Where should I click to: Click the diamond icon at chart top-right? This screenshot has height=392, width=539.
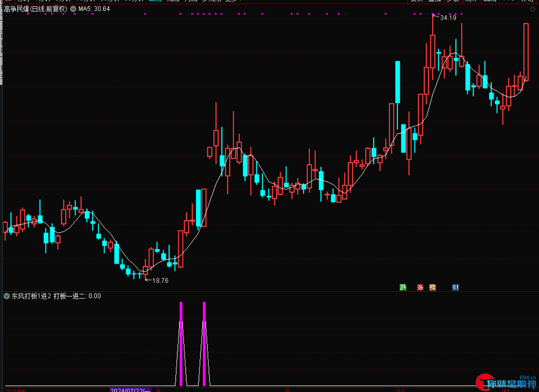[532, 9]
